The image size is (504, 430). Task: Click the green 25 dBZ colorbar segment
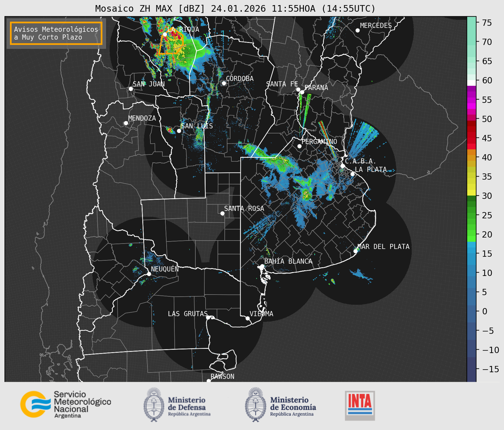[x=471, y=215]
